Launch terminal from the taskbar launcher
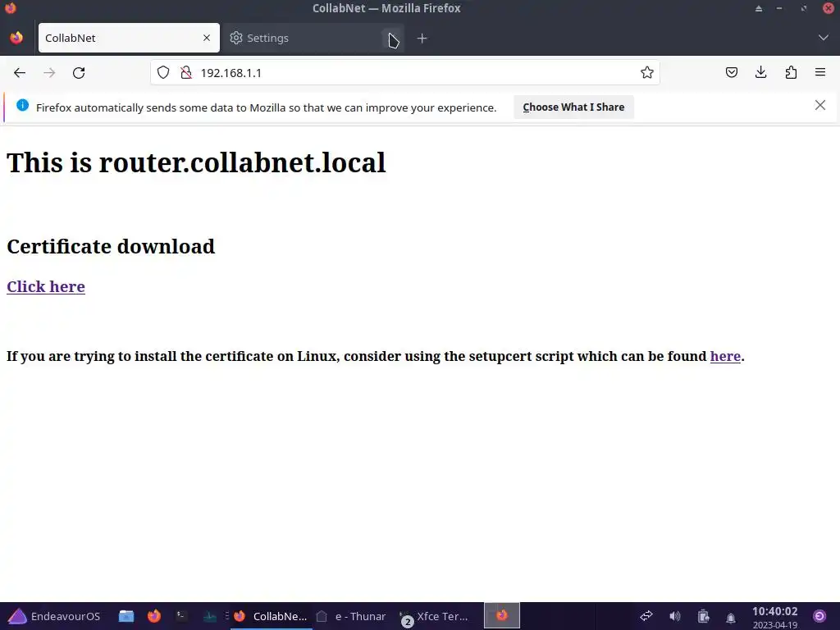This screenshot has height=630, width=840. 182,616
